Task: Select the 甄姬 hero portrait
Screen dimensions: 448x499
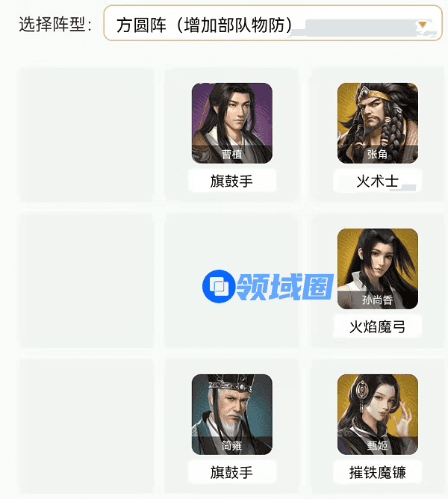Action: (x=378, y=415)
